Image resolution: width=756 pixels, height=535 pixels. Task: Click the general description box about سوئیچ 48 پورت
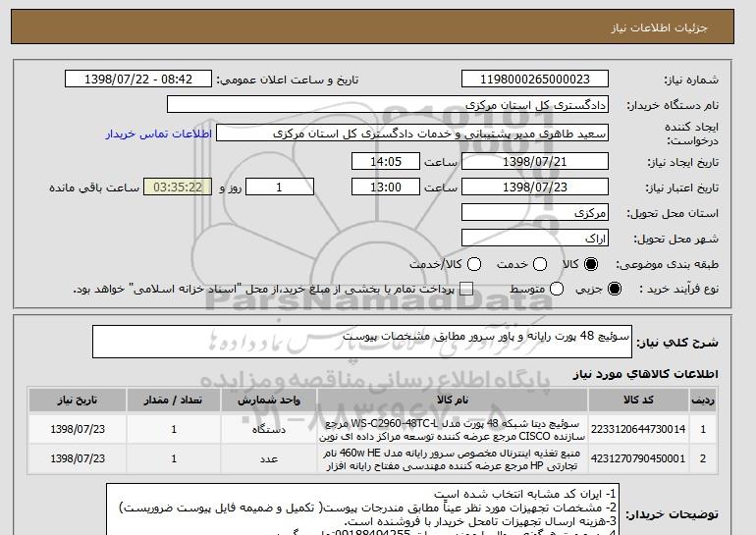tap(362, 342)
